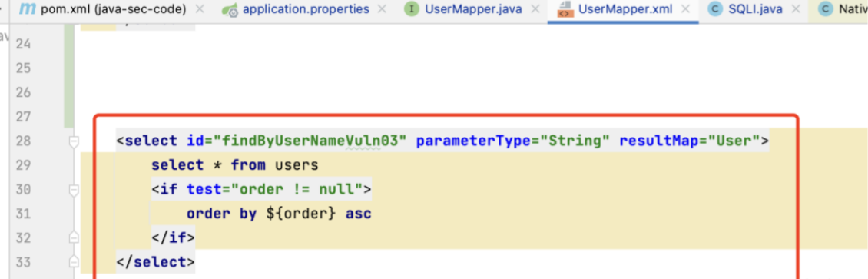Select the UserMapper.xml tab
Image resolution: width=868 pixels, height=279 pixels.
[626, 9]
